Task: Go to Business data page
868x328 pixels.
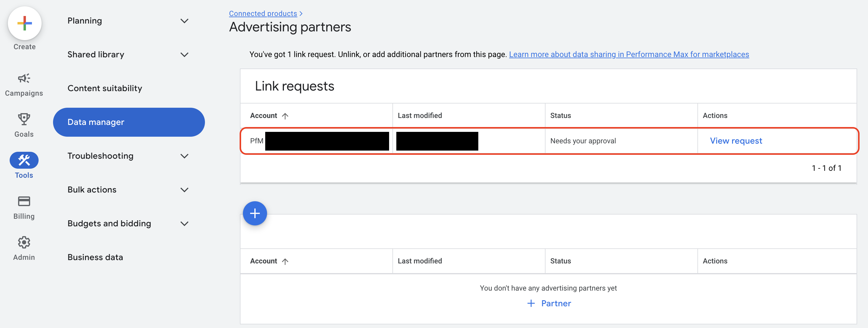Action: [95, 257]
